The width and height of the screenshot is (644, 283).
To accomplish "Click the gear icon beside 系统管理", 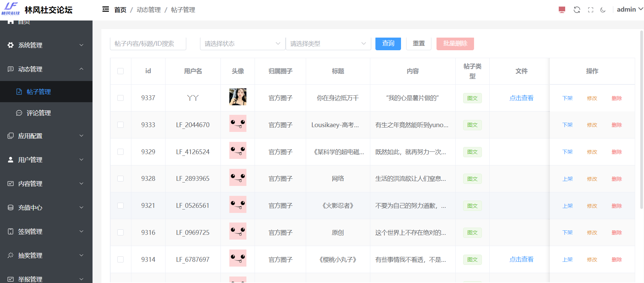I will (x=11, y=45).
